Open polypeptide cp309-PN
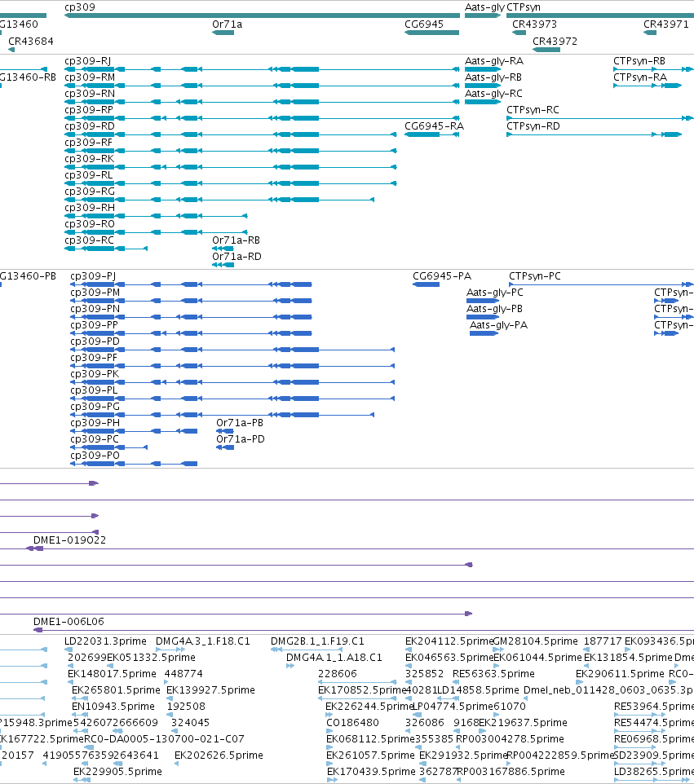Screen dimensions: 694x784 (95, 309)
